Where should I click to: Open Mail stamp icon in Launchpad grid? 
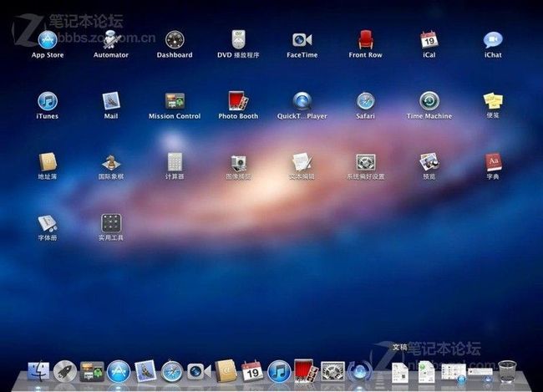click(111, 101)
